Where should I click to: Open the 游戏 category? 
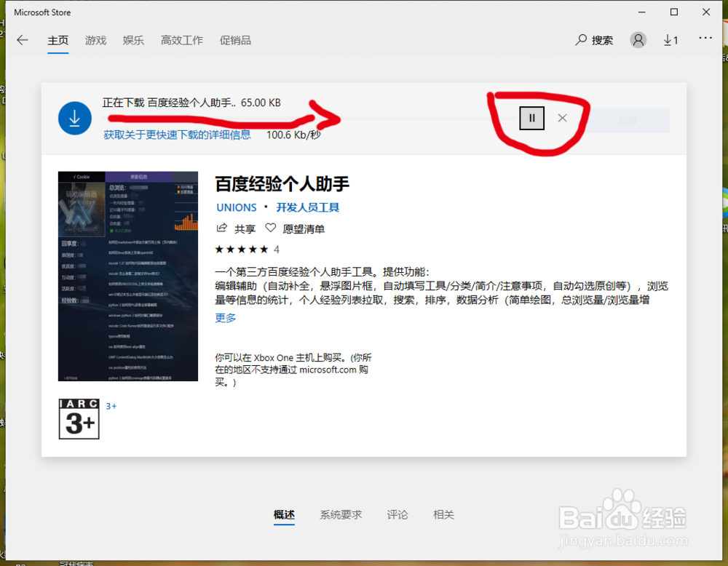(95, 40)
